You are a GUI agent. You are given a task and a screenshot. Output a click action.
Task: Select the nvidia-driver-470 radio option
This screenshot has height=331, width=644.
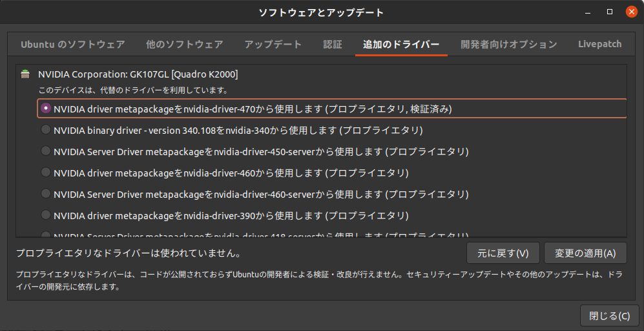coord(46,109)
